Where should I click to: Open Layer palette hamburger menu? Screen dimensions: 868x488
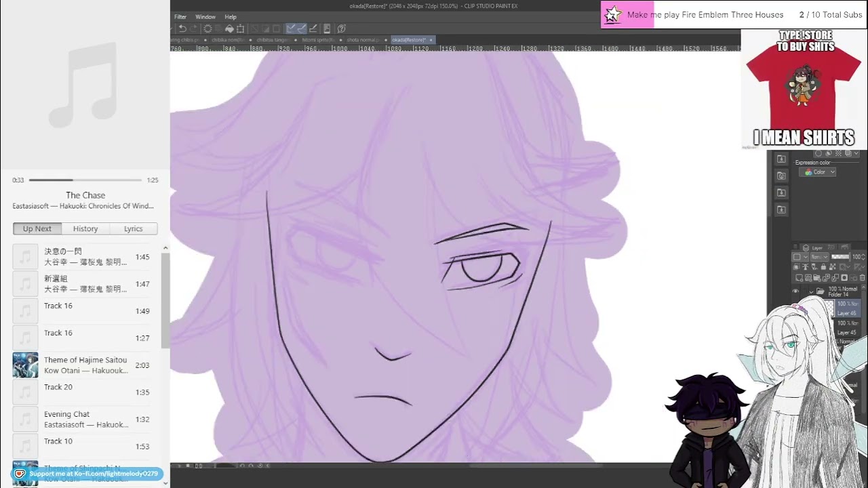[x=795, y=246]
